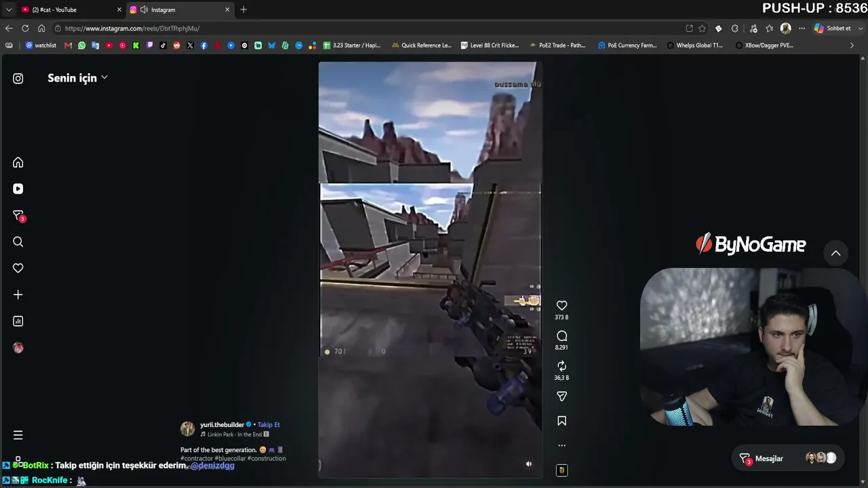Repost the reel
This screenshot has height=488, width=868.
point(561,366)
